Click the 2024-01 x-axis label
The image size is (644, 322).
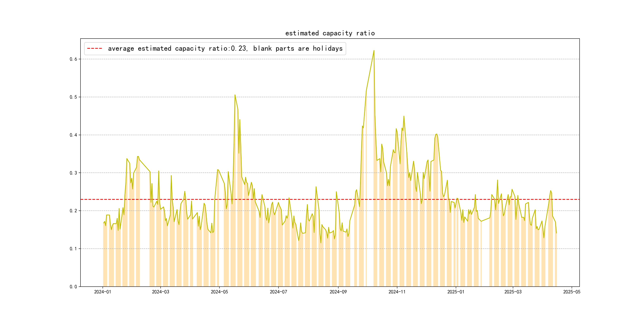pyautogui.click(x=103, y=292)
